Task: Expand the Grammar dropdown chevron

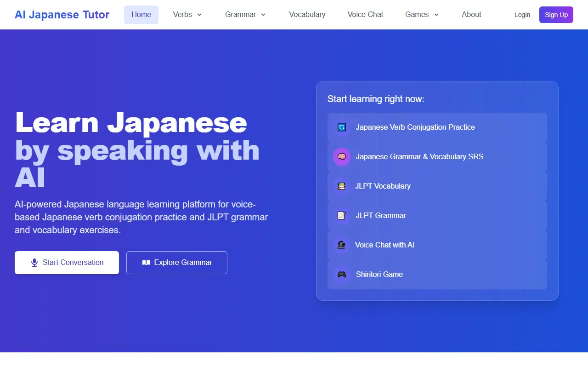Action: (263, 15)
